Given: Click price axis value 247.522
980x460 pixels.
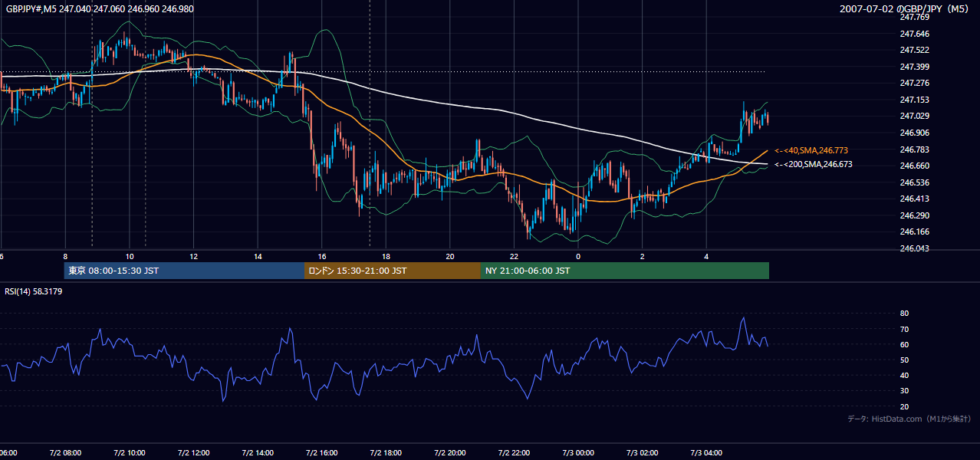Looking at the screenshot, I should click(x=914, y=50).
